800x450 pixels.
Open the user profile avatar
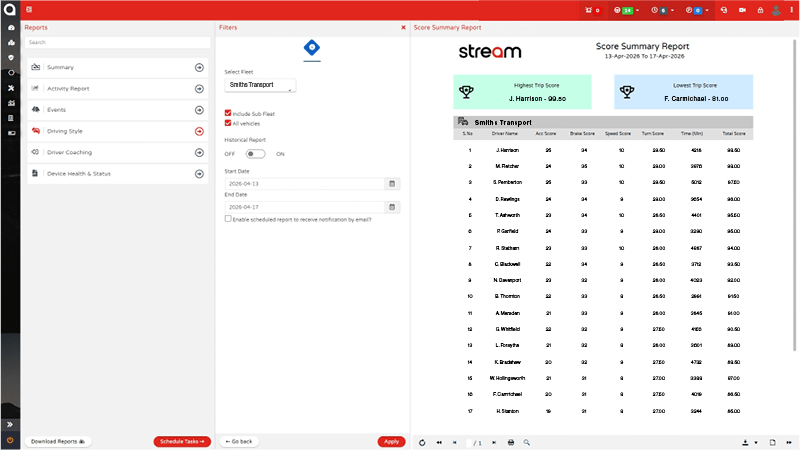[x=776, y=10]
